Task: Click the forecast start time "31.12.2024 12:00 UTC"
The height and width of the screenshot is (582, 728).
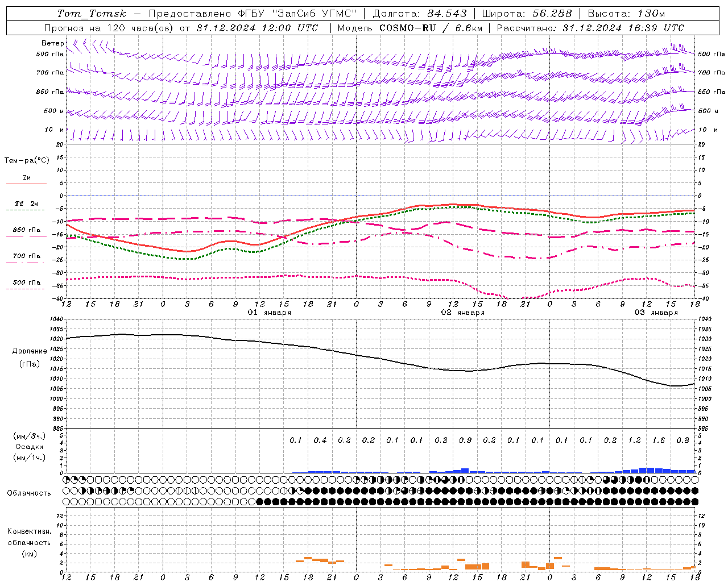Action: 257,28
